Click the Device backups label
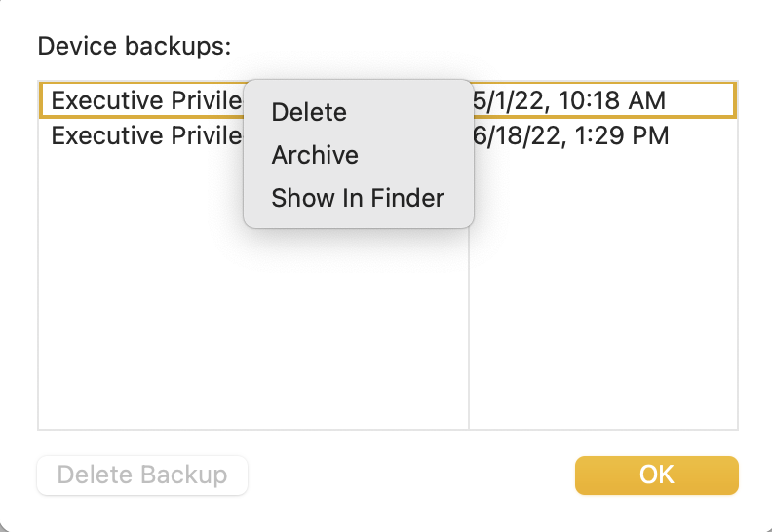Image resolution: width=772 pixels, height=532 pixels. tap(134, 46)
